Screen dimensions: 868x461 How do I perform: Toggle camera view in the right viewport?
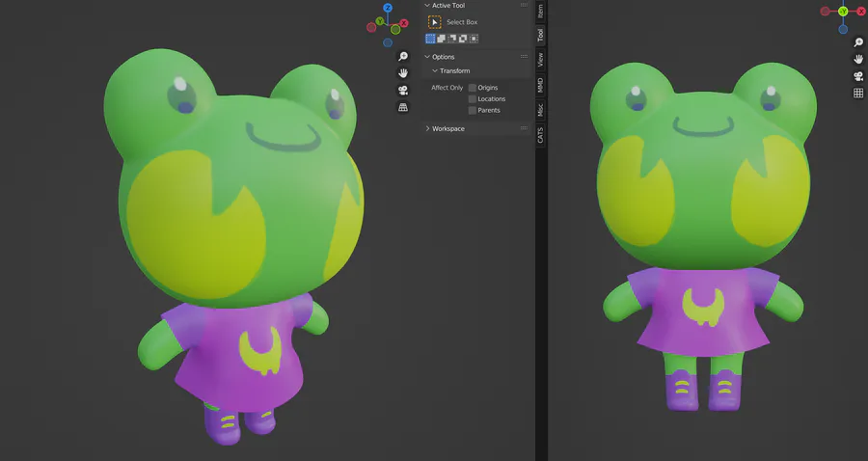tap(858, 76)
